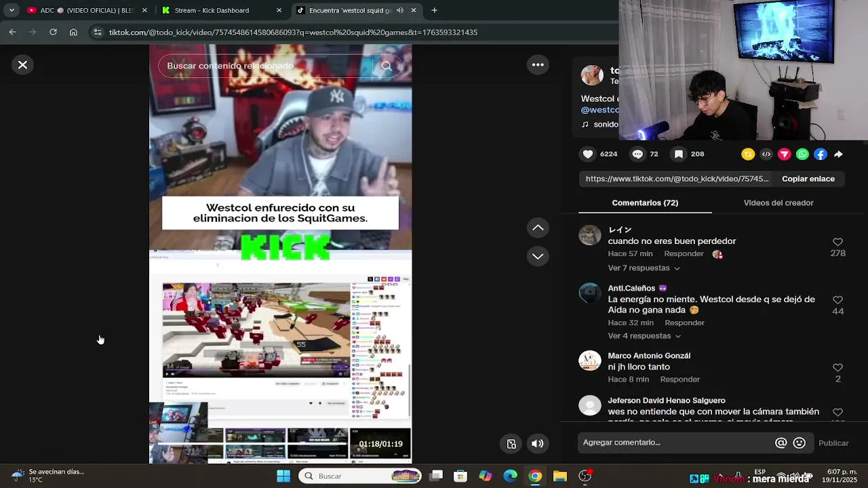Click Responder under the Anti.Caleños comment

(684, 323)
